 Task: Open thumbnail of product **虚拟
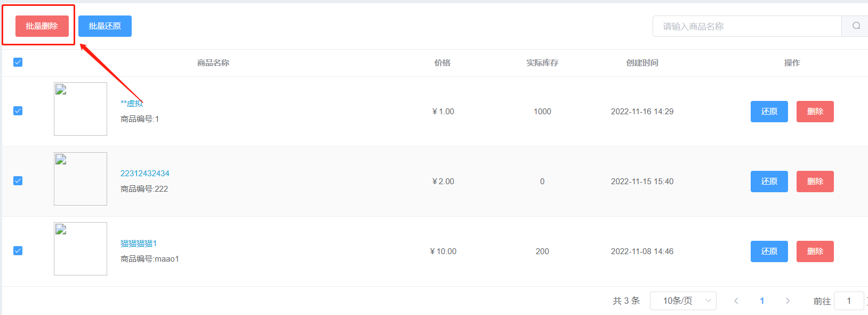tap(81, 109)
